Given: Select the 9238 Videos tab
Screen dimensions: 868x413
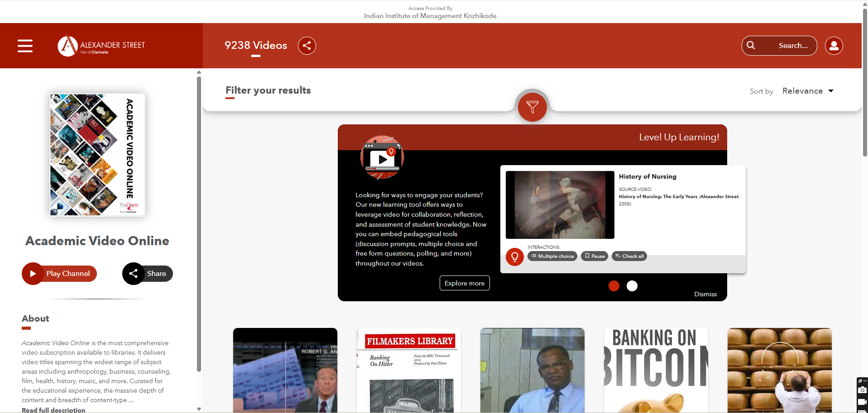Looking at the screenshot, I should [x=256, y=46].
